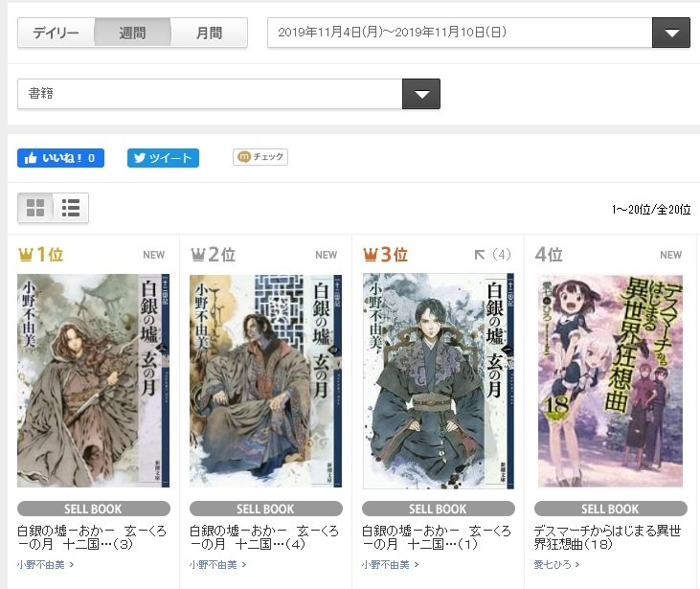Open the rank 2 book cover thumbnail
The image size is (700, 589).
coord(265,380)
